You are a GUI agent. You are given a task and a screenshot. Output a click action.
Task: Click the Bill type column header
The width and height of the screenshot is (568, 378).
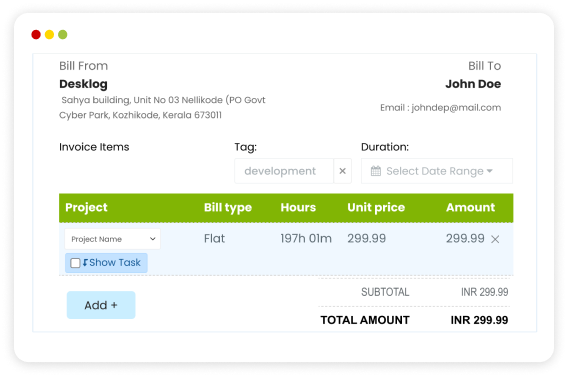(x=228, y=207)
